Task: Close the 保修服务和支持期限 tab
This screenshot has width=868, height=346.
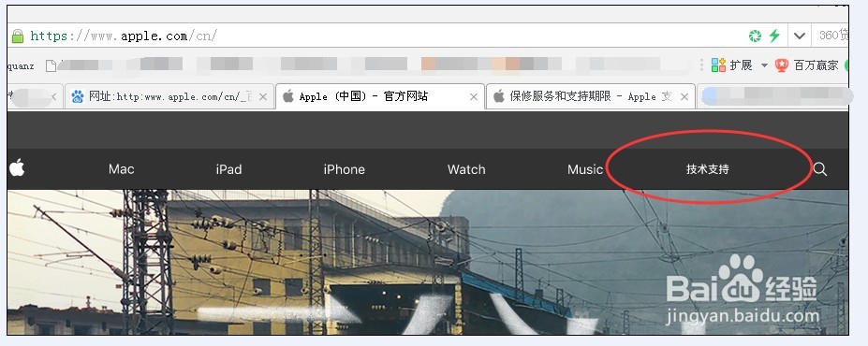Action: coord(684,96)
